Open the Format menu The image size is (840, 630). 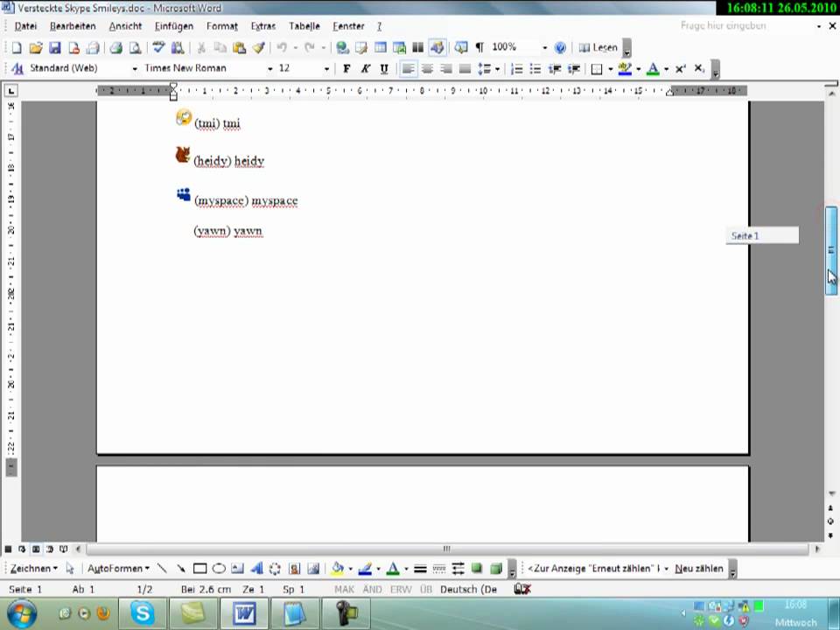pyautogui.click(x=221, y=25)
